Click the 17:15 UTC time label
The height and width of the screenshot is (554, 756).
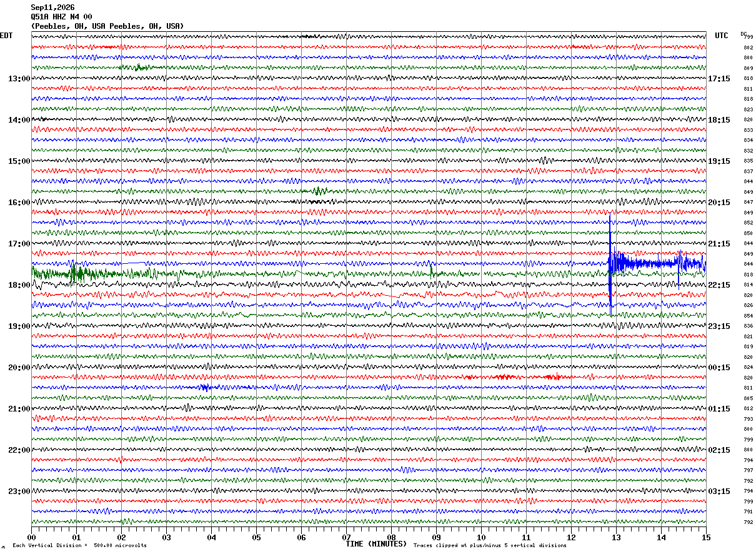[719, 79]
